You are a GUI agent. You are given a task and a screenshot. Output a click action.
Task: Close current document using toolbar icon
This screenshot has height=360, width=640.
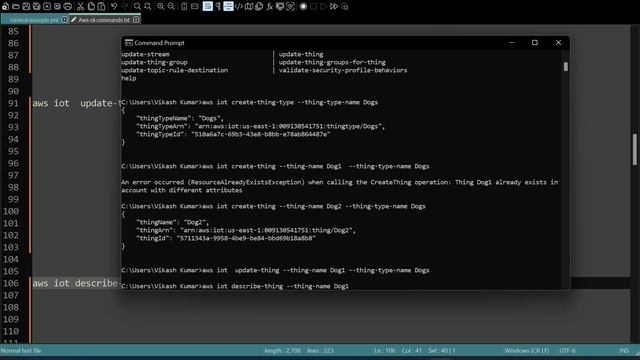[47, 7]
